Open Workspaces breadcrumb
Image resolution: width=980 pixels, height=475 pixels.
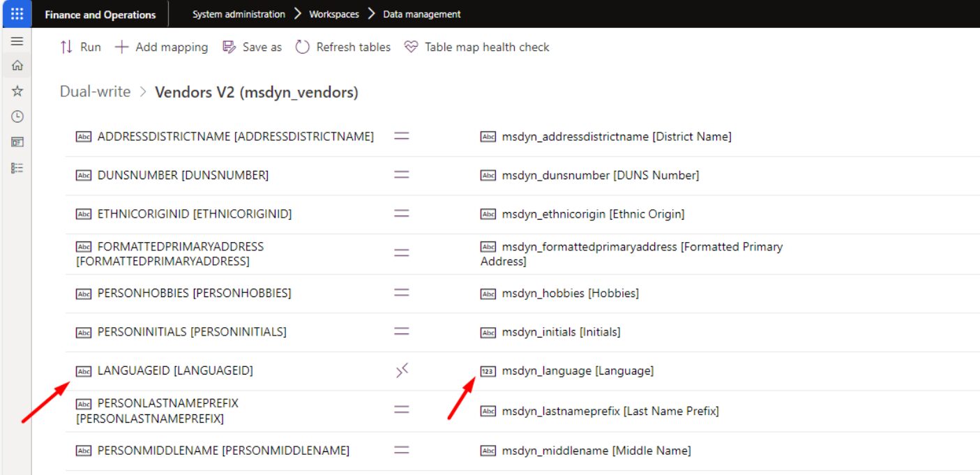click(x=333, y=14)
